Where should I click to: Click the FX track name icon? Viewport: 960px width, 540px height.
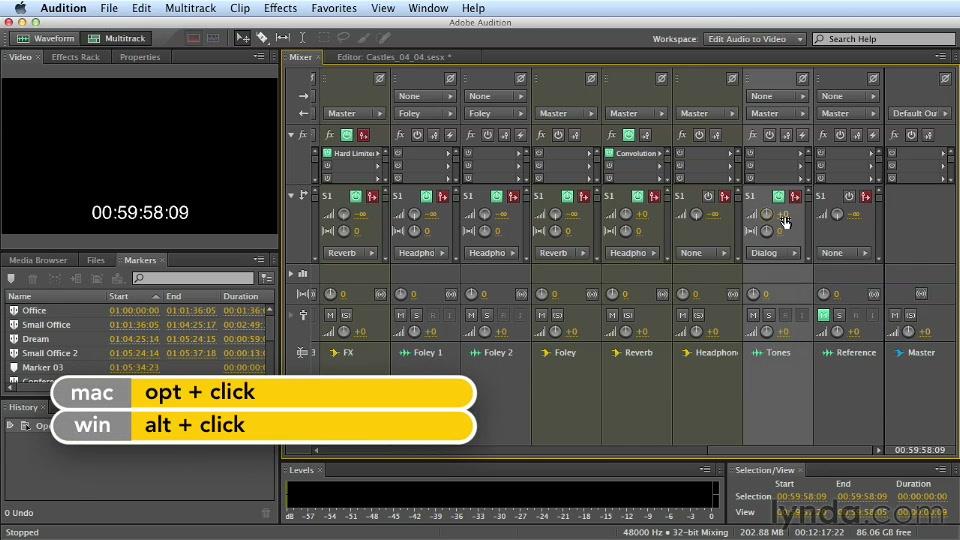click(334, 353)
